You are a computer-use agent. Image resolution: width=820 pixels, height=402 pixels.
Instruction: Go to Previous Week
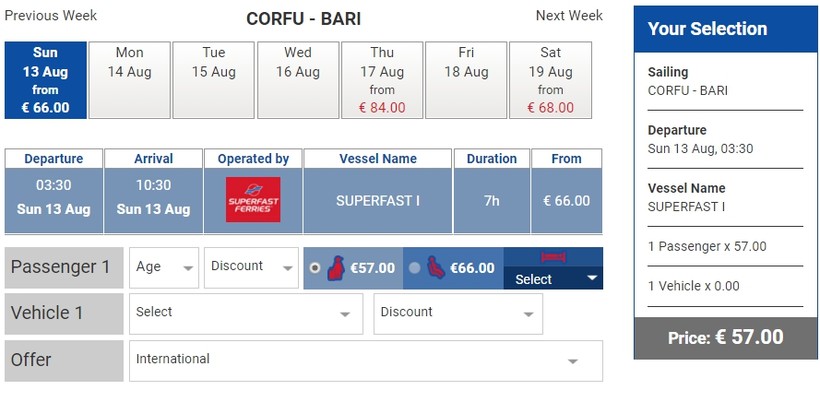tap(51, 16)
